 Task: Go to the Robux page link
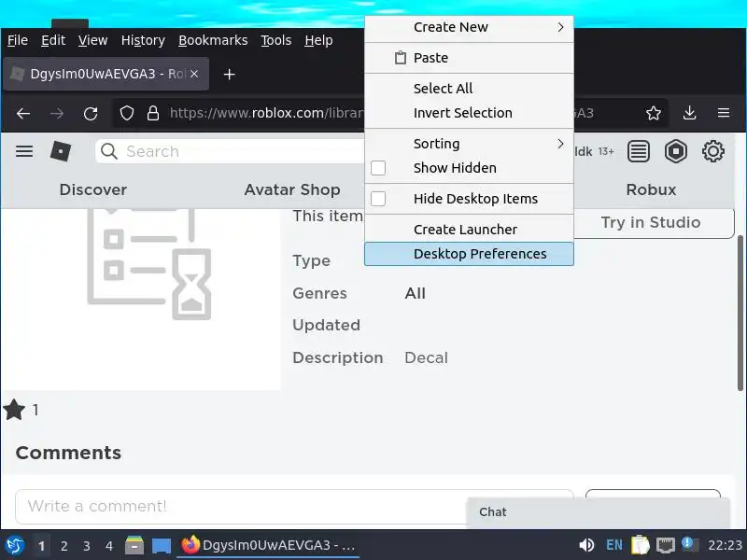(651, 189)
